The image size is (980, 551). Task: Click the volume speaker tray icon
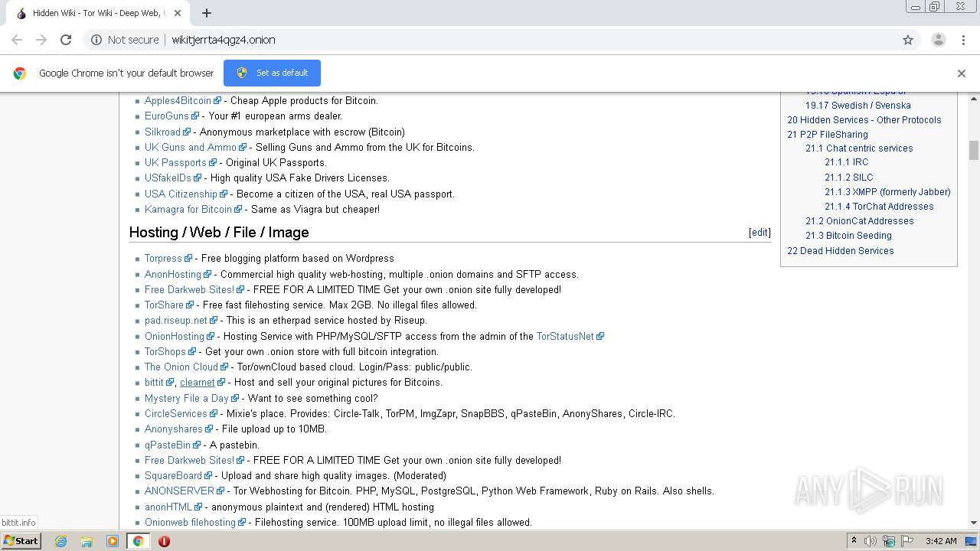871,541
